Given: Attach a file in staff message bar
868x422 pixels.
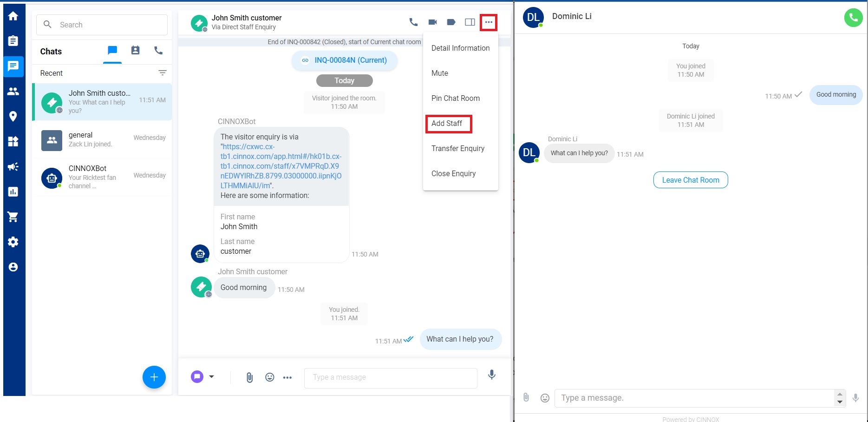Looking at the screenshot, I should 249,377.
